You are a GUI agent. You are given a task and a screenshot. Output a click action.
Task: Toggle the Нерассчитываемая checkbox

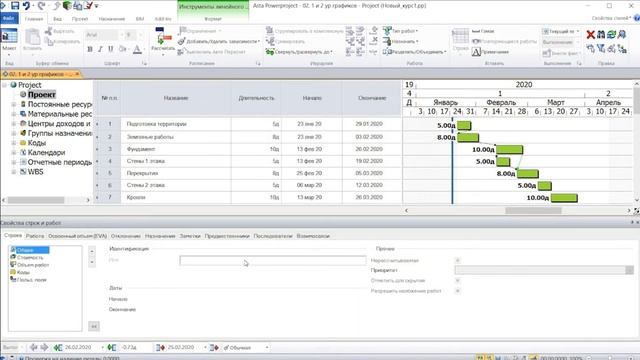[x=458, y=260]
